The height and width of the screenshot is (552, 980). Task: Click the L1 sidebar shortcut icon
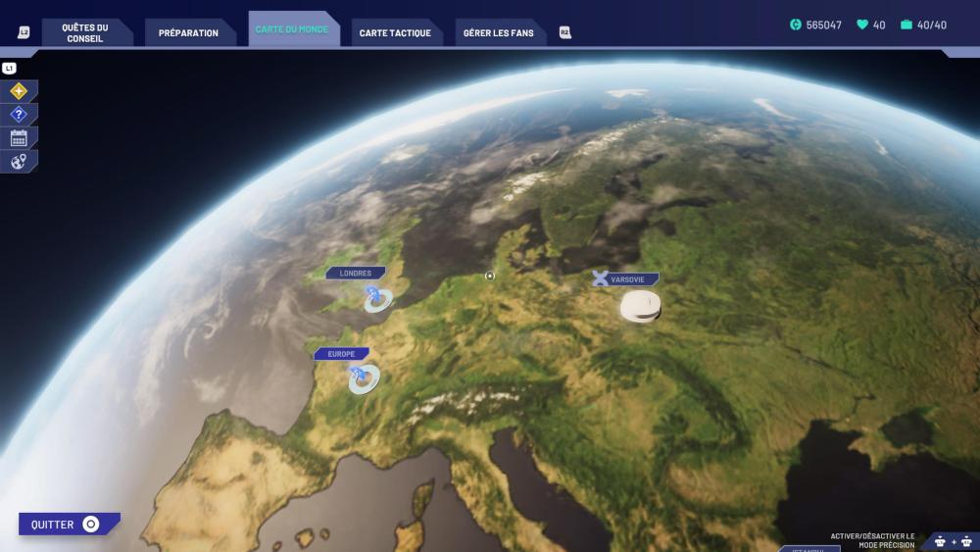(10, 68)
